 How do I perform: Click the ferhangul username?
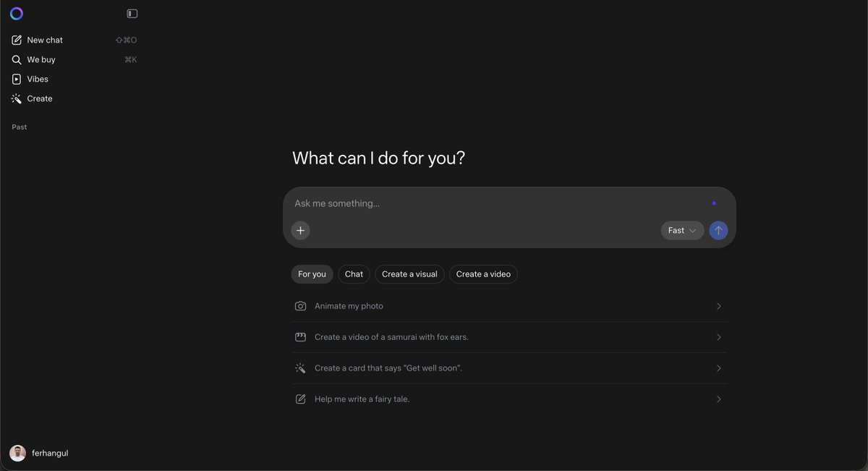pos(50,453)
